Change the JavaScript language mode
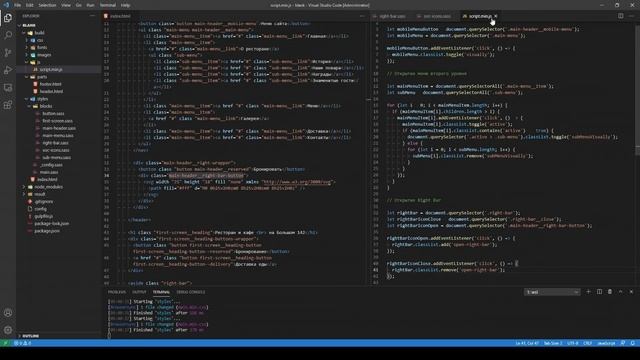This screenshot has width=640, height=360. pos(606,343)
